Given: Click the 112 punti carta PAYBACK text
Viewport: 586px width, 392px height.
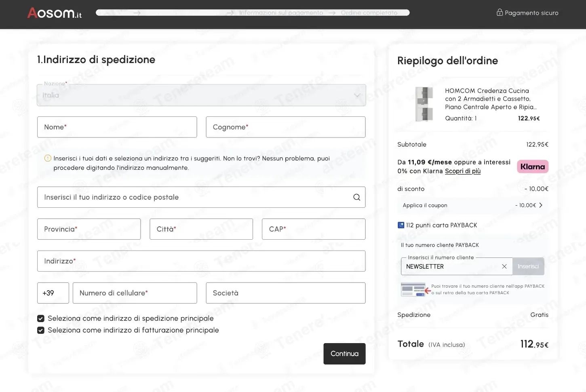Looking at the screenshot, I should pyautogui.click(x=441, y=225).
